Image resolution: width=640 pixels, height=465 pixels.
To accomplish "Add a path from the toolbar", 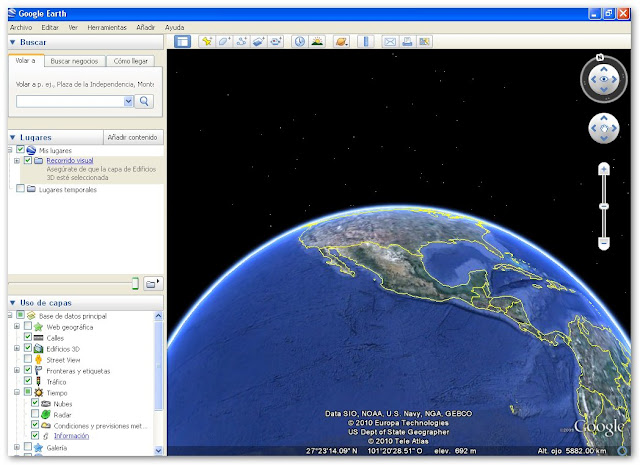I will (x=242, y=42).
